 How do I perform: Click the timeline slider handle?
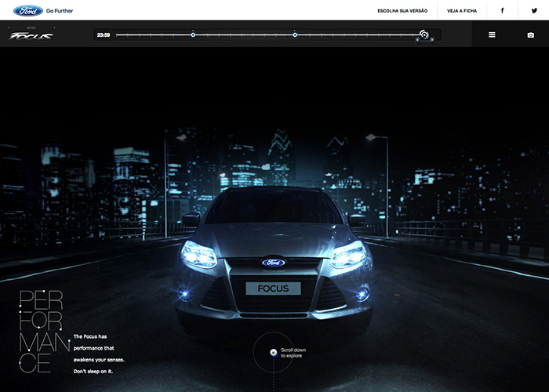coord(424,34)
